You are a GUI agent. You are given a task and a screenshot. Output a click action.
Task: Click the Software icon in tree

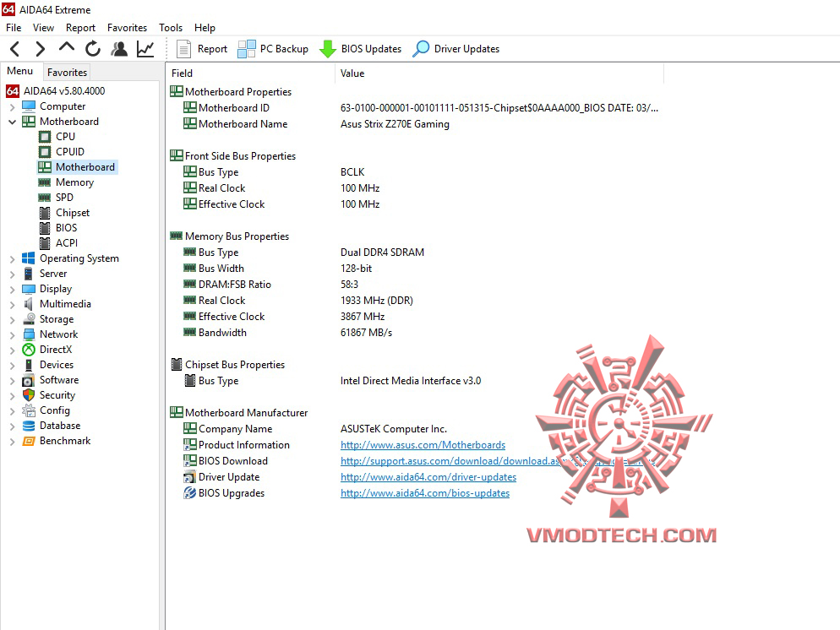point(29,380)
